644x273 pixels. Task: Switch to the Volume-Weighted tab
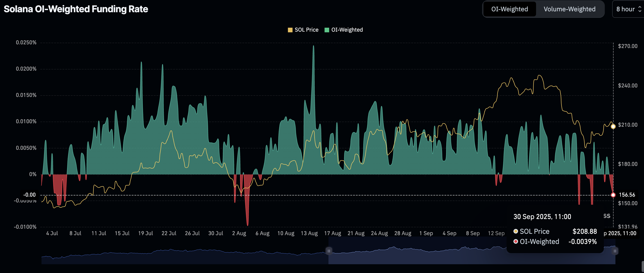[x=569, y=9]
